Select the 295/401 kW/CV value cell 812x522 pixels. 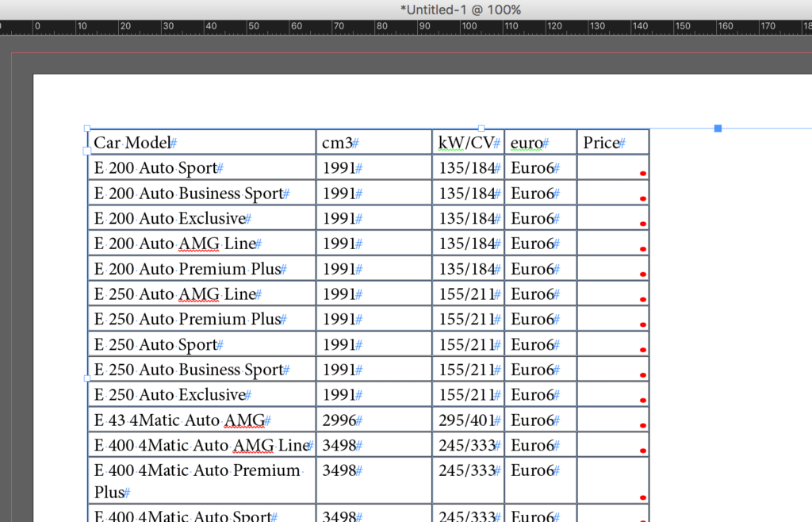tap(468, 420)
